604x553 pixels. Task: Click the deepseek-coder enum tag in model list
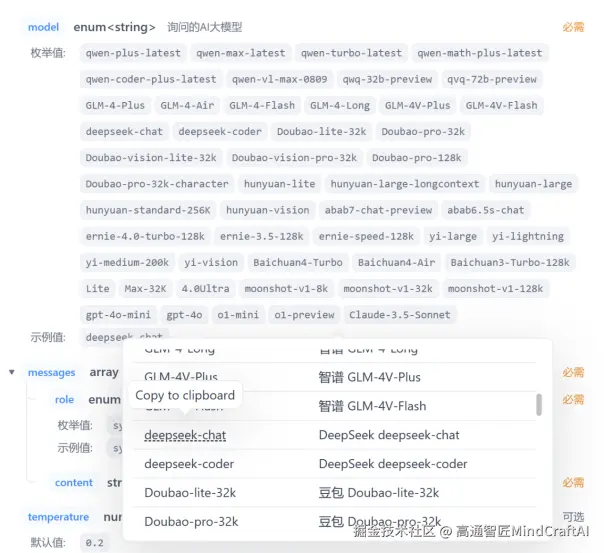coord(220,131)
